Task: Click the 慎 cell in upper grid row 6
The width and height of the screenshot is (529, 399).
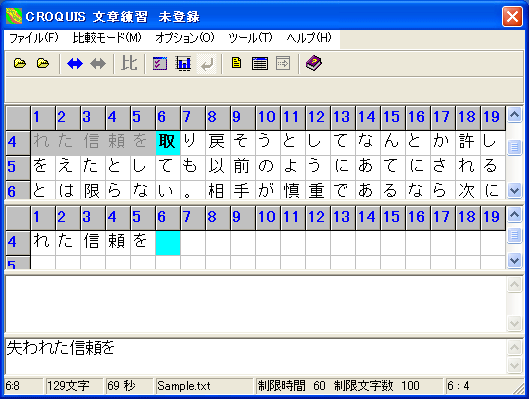Action: [x=293, y=190]
